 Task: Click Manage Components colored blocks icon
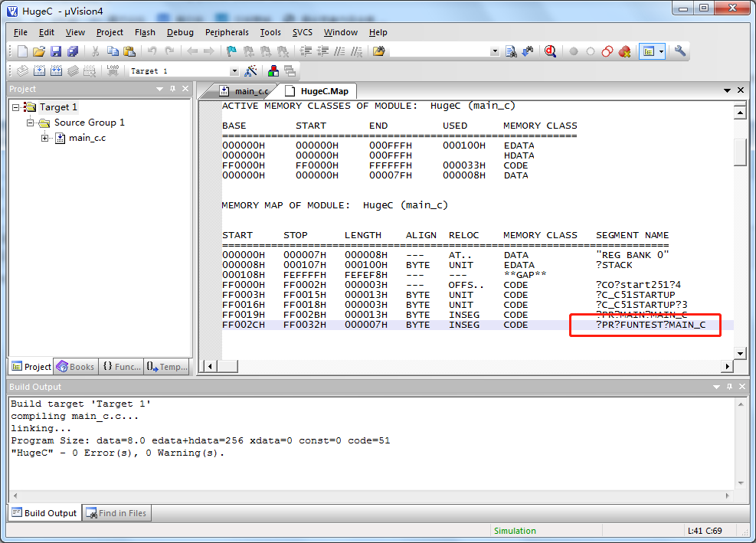click(x=273, y=70)
